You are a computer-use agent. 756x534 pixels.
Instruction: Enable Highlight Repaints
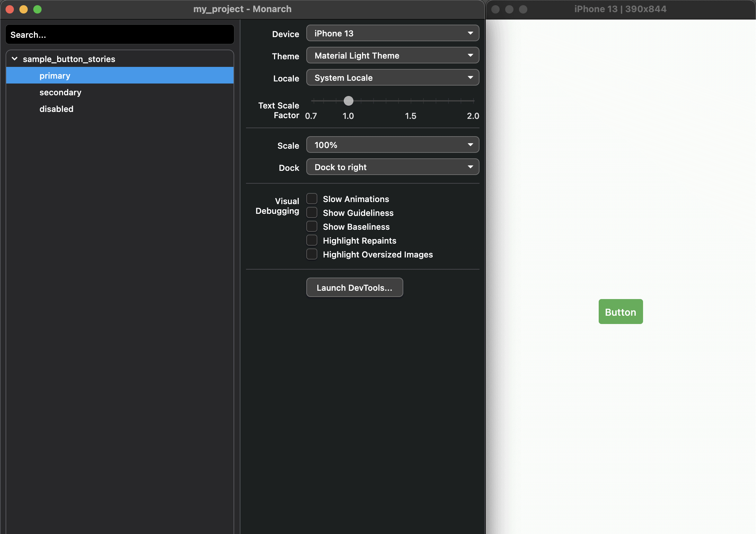pyautogui.click(x=311, y=240)
